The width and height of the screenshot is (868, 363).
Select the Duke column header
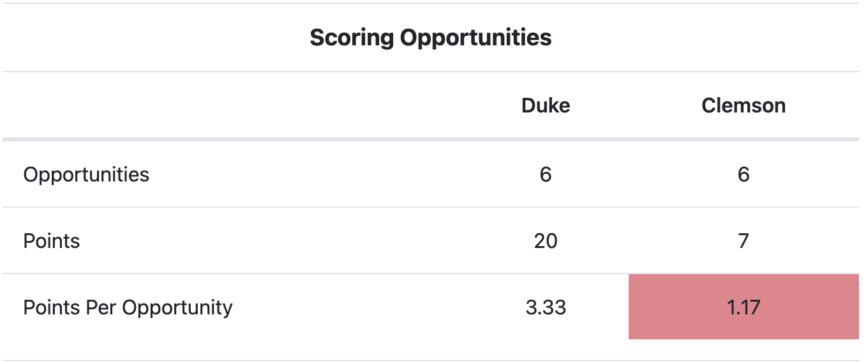click(x=546, y=105)
